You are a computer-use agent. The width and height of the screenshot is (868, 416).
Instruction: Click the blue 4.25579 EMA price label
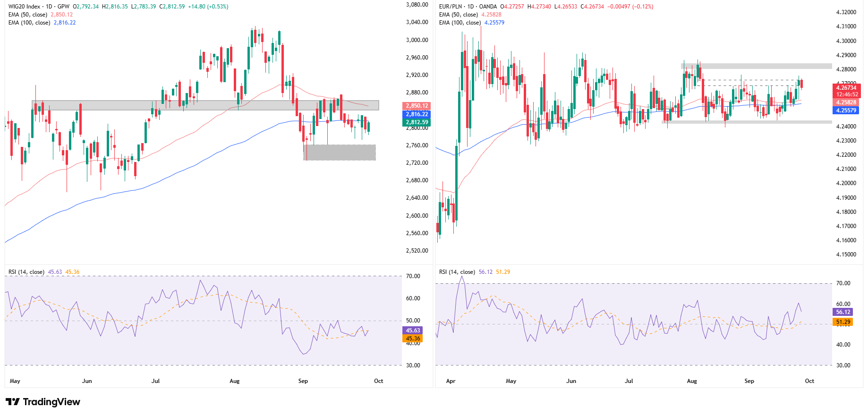(x=846, y=110)
